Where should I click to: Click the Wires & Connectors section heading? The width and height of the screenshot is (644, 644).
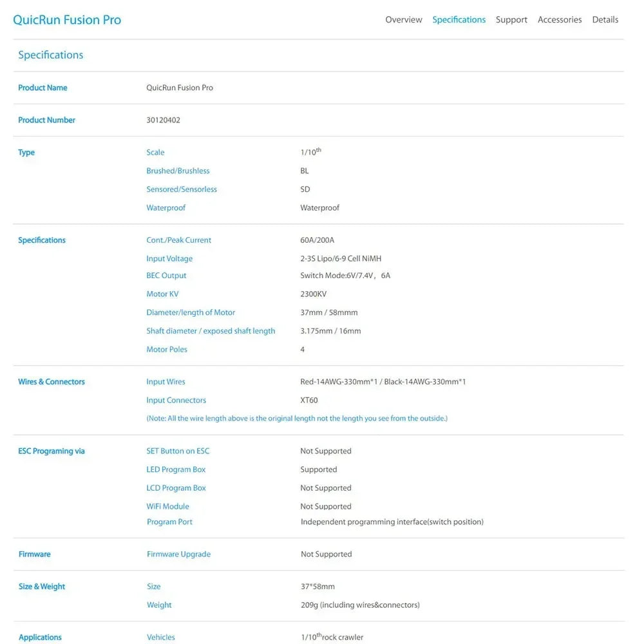point(52,382)
